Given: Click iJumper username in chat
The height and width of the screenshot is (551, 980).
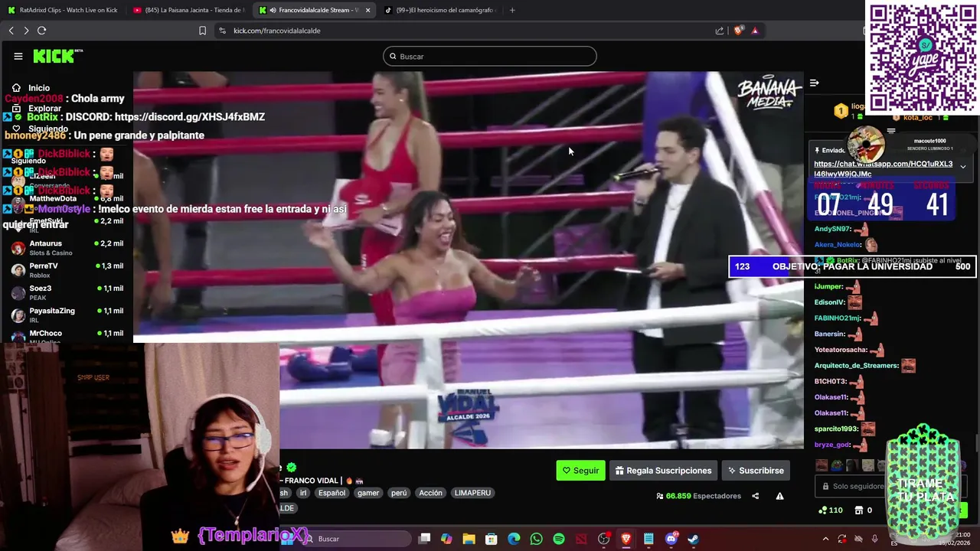Looking at the screenshot, I should 828,286.
